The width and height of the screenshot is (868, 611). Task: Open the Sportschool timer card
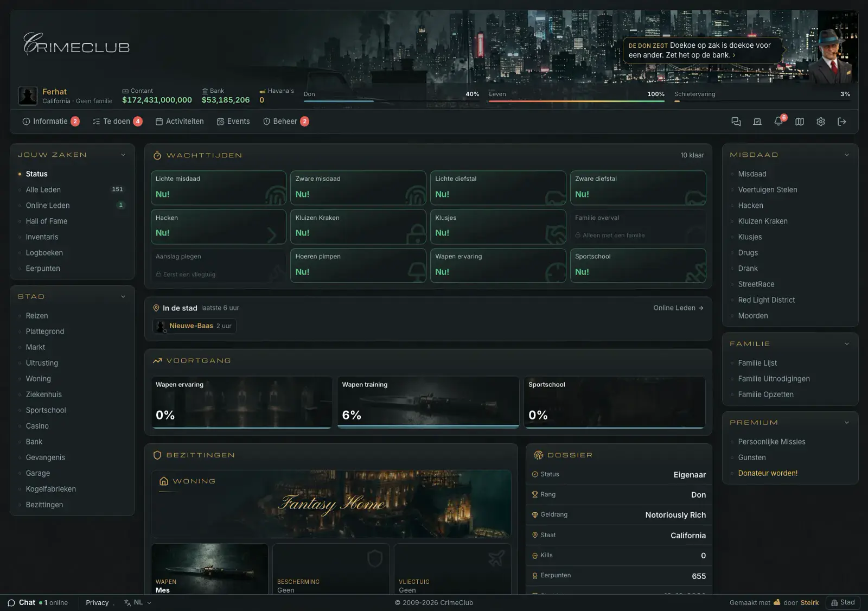click(x=638, y=265)
